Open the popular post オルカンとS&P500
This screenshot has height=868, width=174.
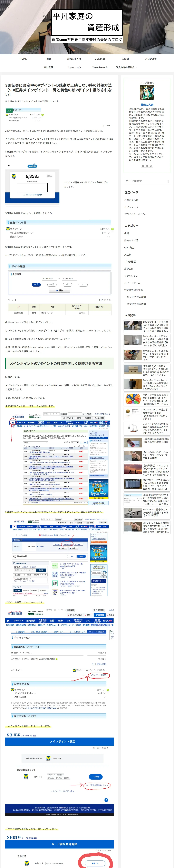pos(147,429)
